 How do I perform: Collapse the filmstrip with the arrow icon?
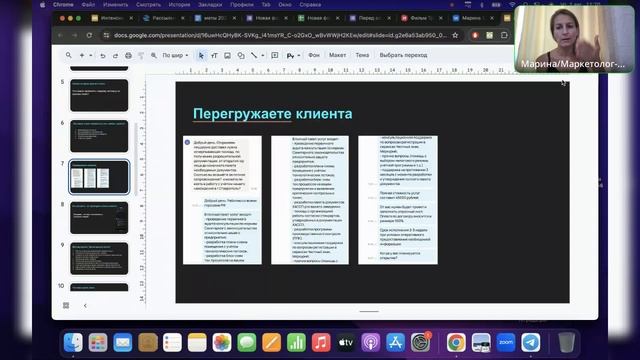pyautogui.click(x=85, y=305)
